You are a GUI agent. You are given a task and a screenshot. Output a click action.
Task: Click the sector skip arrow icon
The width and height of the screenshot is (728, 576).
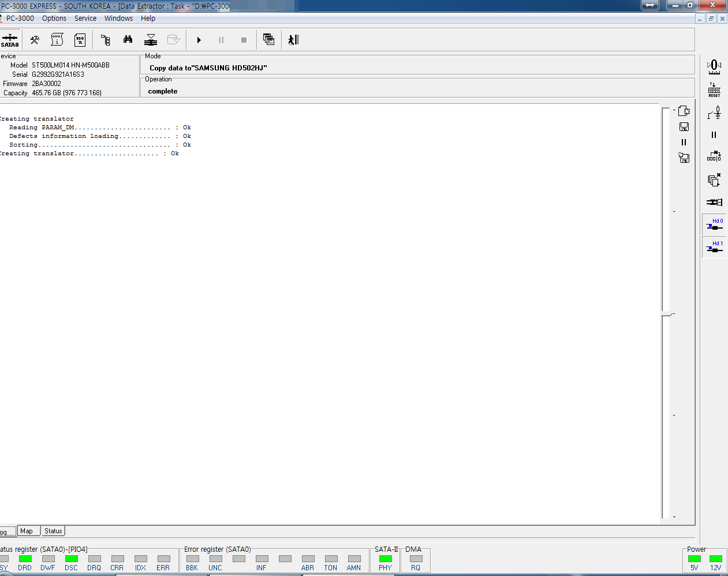tap(714, 156)
